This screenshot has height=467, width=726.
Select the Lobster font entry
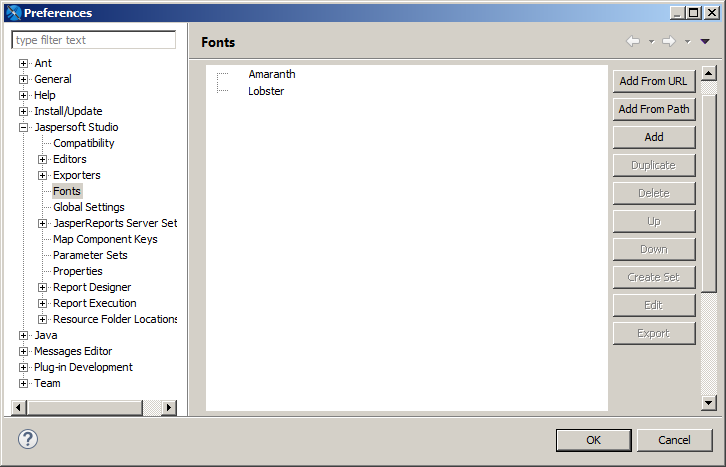[x=266, y=91]
